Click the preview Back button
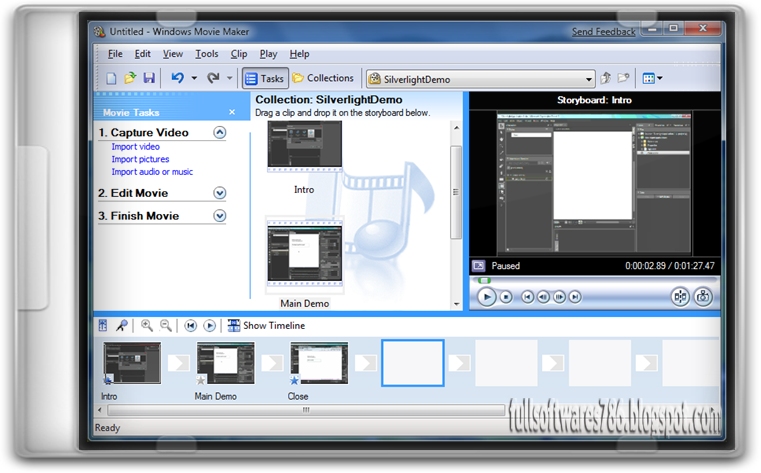Viewport: 761px width, 473px height. coord(528,297)
